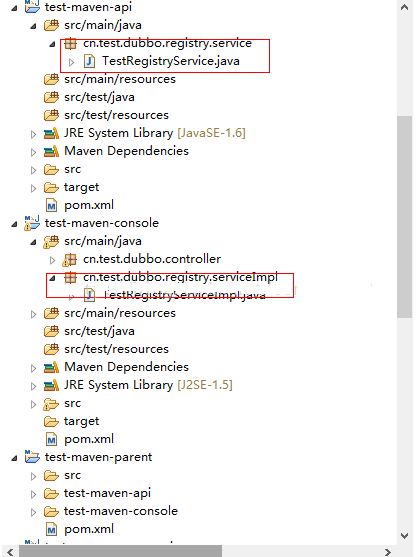Select pom.xml under test-maven-parent
The height and width of the screenshot is (557, 419).
tap(89, 529)
